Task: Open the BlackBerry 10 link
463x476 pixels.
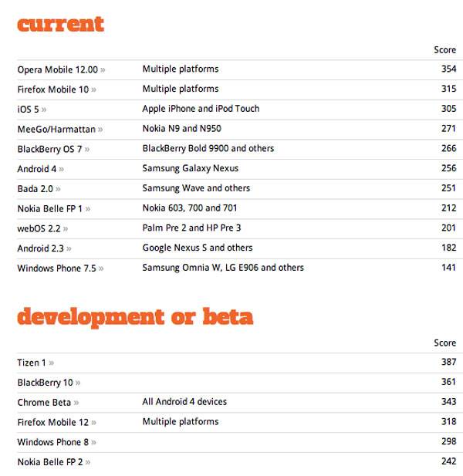Action: point(49,383)
